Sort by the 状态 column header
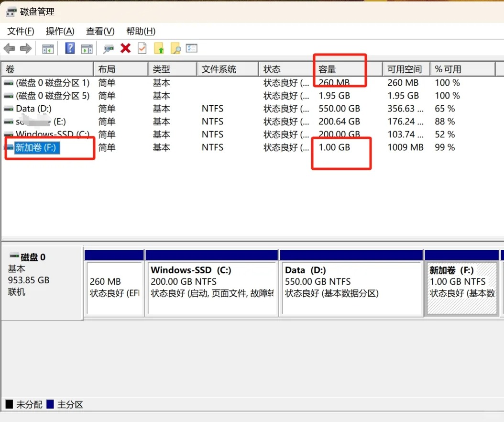This screenshot has width=504, height=422. 286,69
